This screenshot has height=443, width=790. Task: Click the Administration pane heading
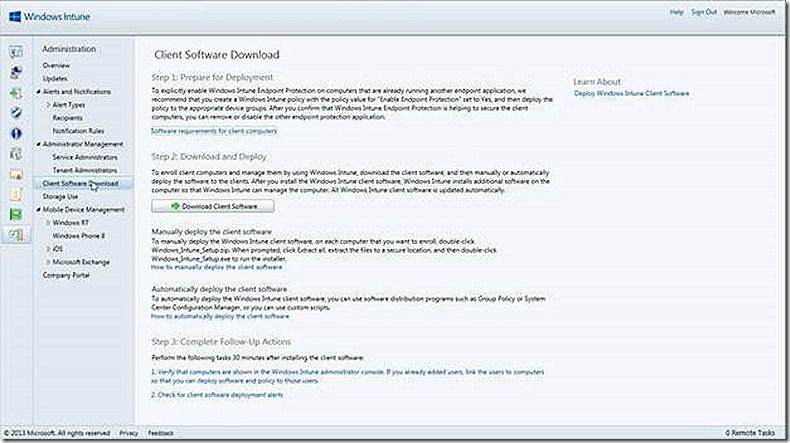point(69,49)
